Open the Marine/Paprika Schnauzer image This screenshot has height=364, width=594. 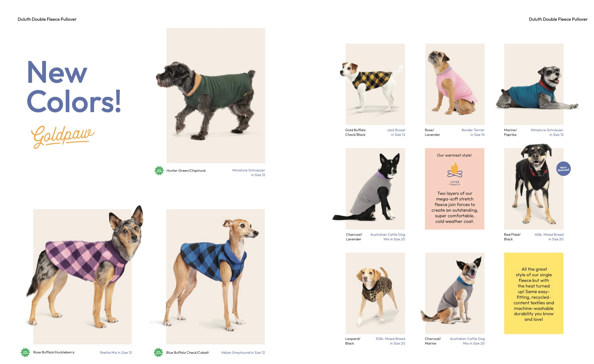point(534,84)
